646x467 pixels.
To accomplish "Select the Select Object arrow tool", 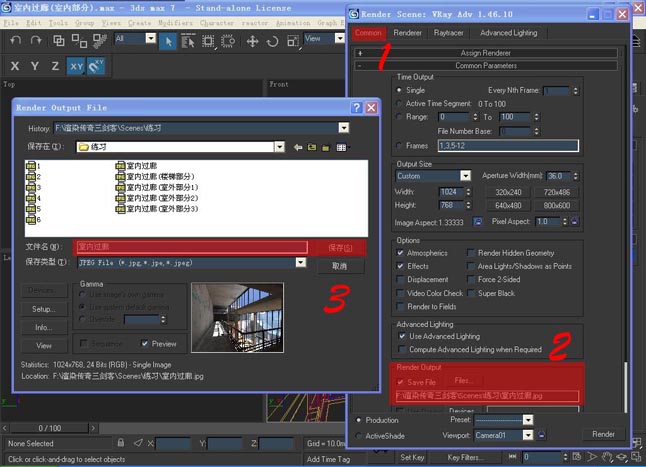I will click(168, 41).
